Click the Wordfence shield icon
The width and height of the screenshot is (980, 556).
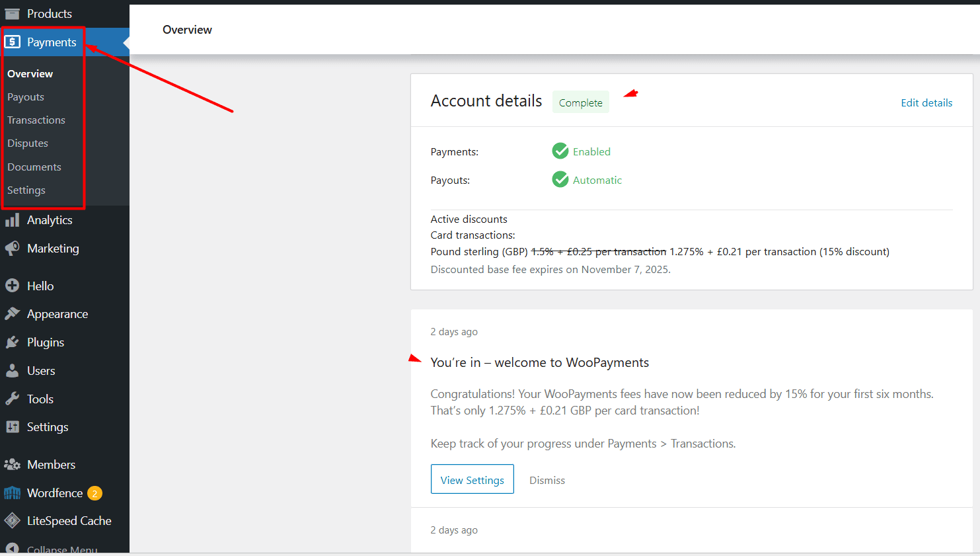(x=13, y=493)
